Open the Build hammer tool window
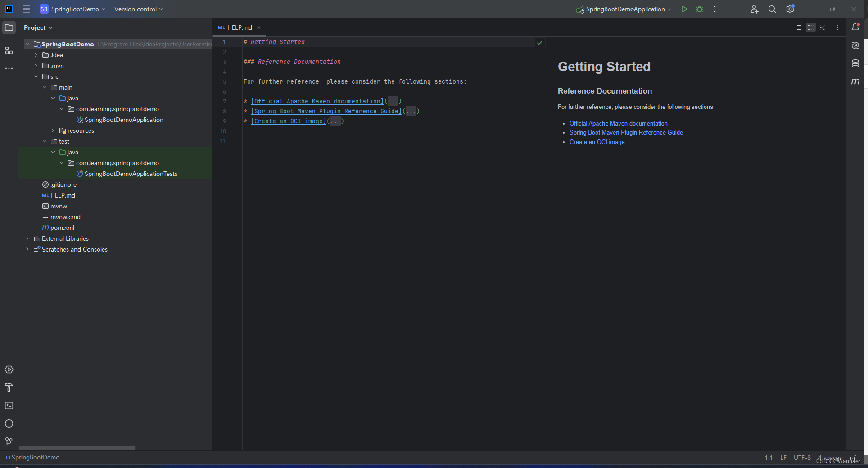 9,387
